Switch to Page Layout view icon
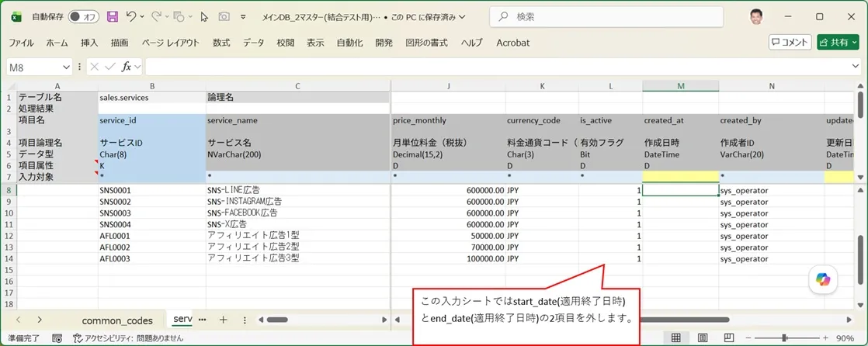 coord(703,337)
